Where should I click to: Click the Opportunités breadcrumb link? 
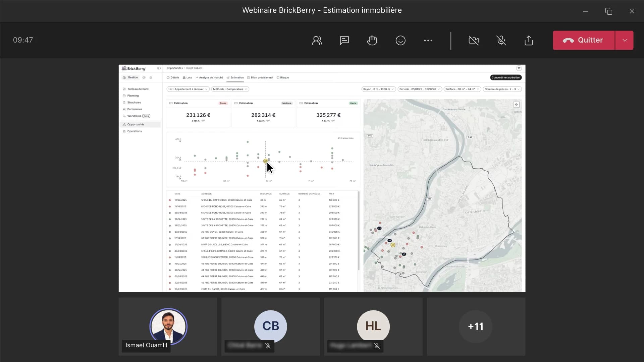click(x=174, y=68)
